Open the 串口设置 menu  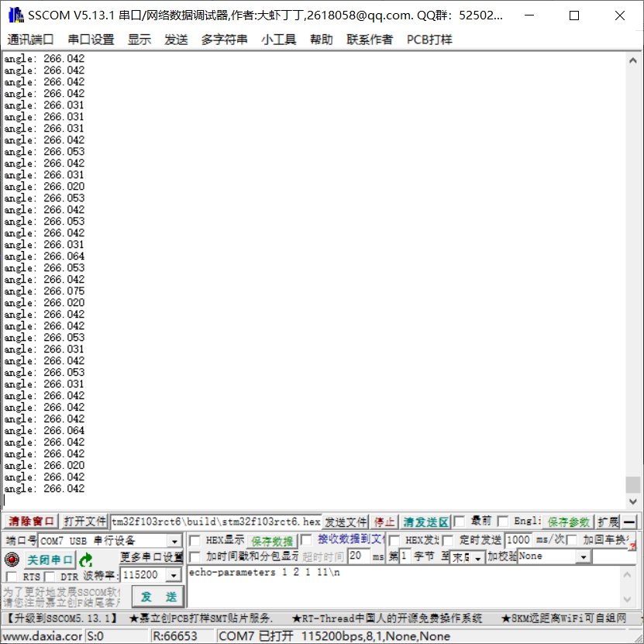(91, 40)
